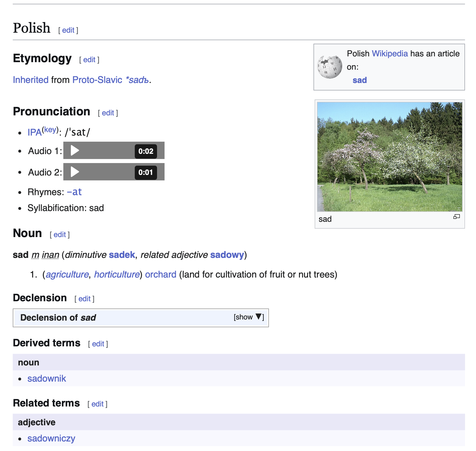This screenshot has width=476, height=451.
Task: Click the Wikipedia globe logo icon
Action: pyautogui.click(x=330, y=67)
